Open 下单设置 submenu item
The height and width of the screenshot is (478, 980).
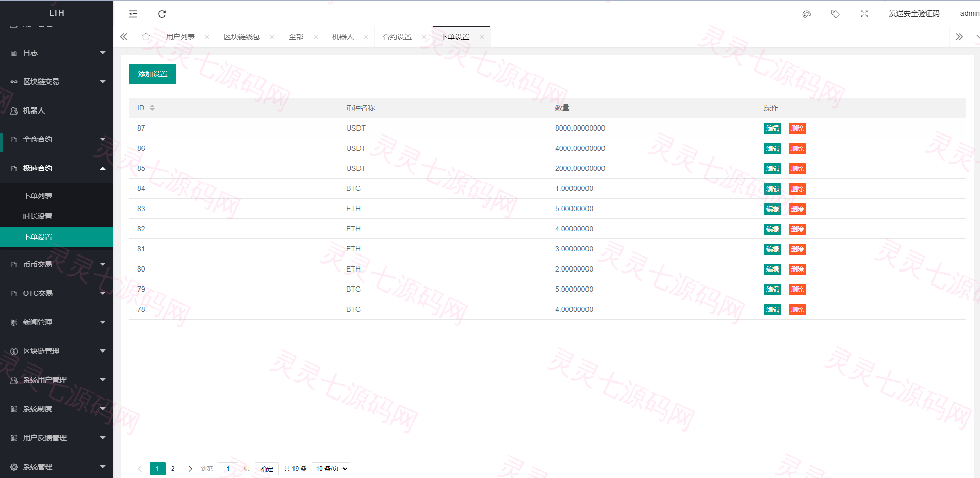[x=57, y=237]
